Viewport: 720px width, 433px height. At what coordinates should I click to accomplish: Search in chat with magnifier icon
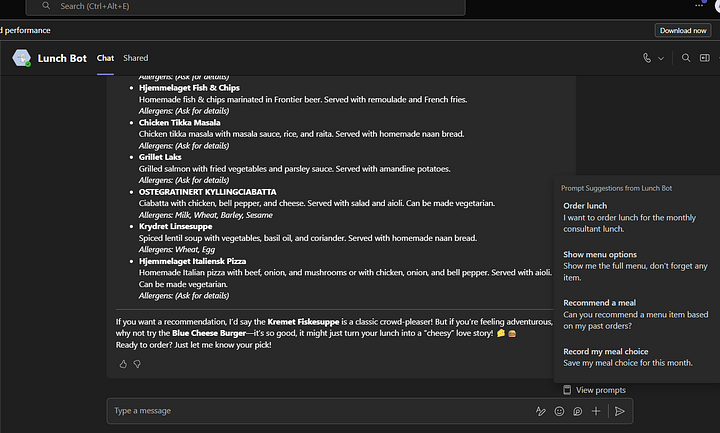(x=686, y=58)
